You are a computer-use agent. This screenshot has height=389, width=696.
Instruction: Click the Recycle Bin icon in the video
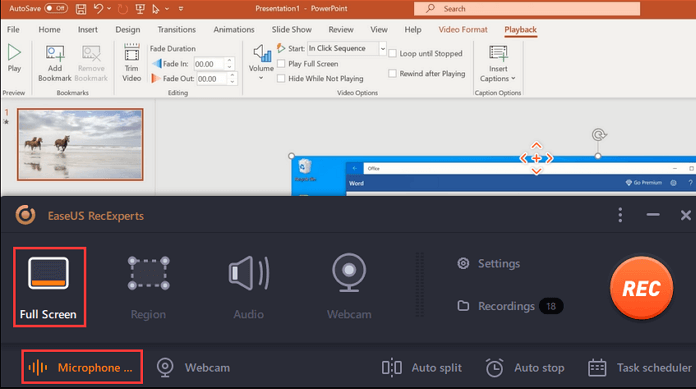[x=305, y=170]
